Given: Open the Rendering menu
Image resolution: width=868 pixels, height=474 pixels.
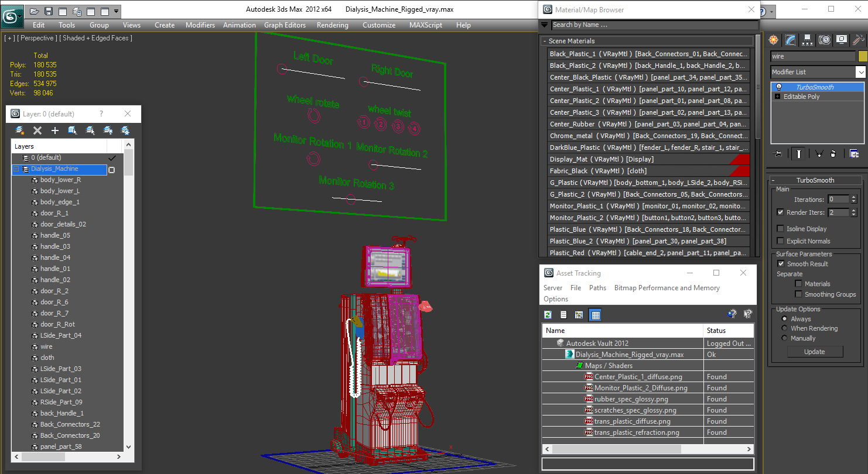Looking at the screenshot, I should (x=332, y=25).
